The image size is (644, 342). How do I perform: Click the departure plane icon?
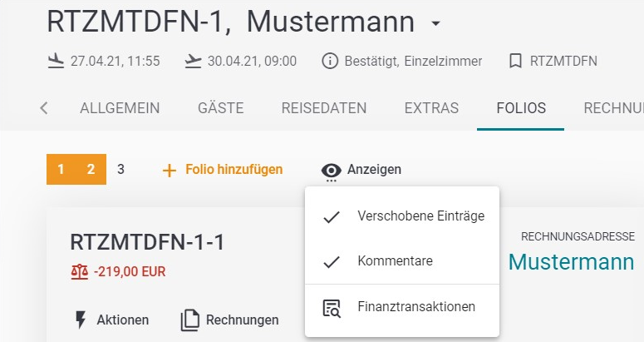coord(193,61)
